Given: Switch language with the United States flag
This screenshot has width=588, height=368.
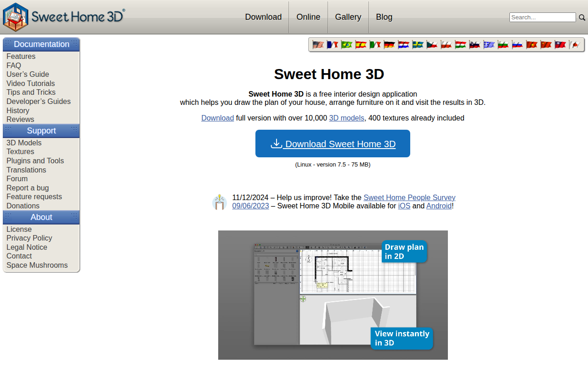Looking at the screenshot, I should coord(318,45).
